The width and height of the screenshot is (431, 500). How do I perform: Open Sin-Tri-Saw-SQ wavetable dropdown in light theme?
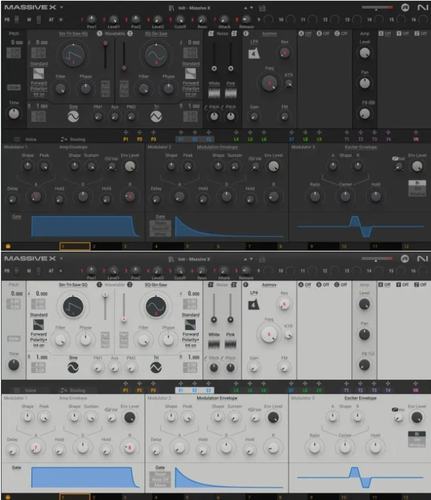[x=73, y=285]
